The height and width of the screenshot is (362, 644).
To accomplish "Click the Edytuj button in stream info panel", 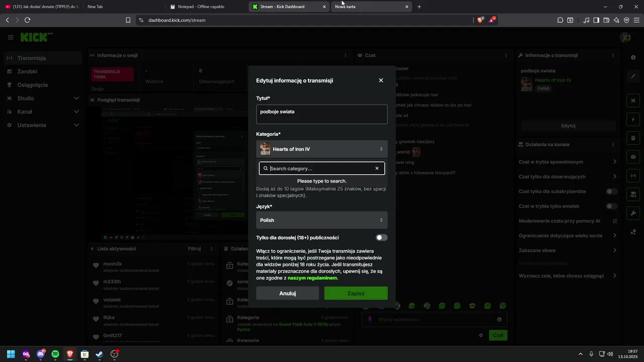I will coord(568,126).
